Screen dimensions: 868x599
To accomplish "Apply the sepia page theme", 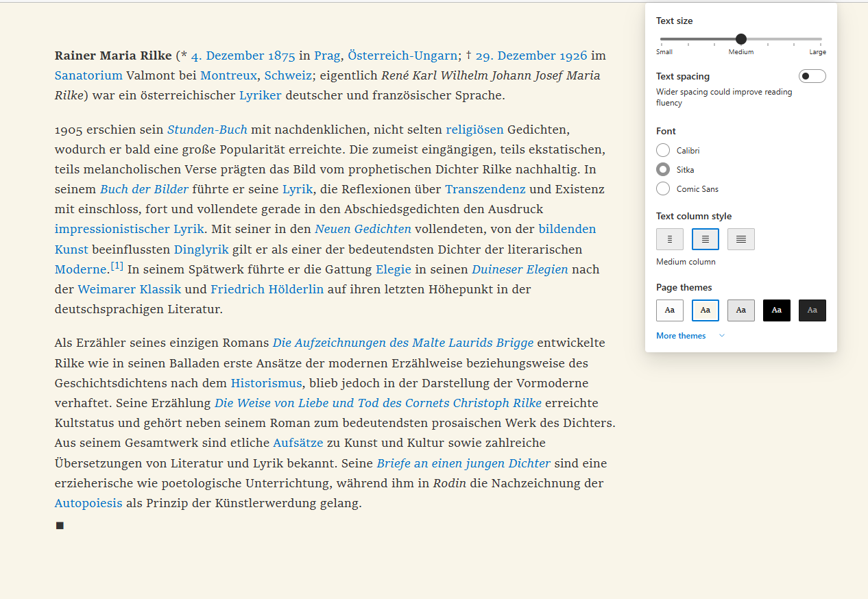I will pos(705,310).
